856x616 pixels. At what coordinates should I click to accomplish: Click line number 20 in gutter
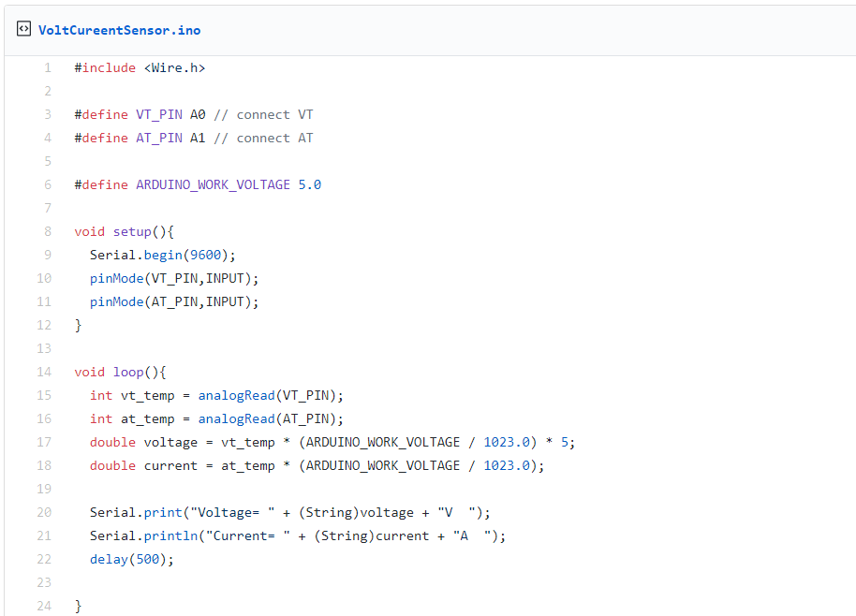point(45,512)
